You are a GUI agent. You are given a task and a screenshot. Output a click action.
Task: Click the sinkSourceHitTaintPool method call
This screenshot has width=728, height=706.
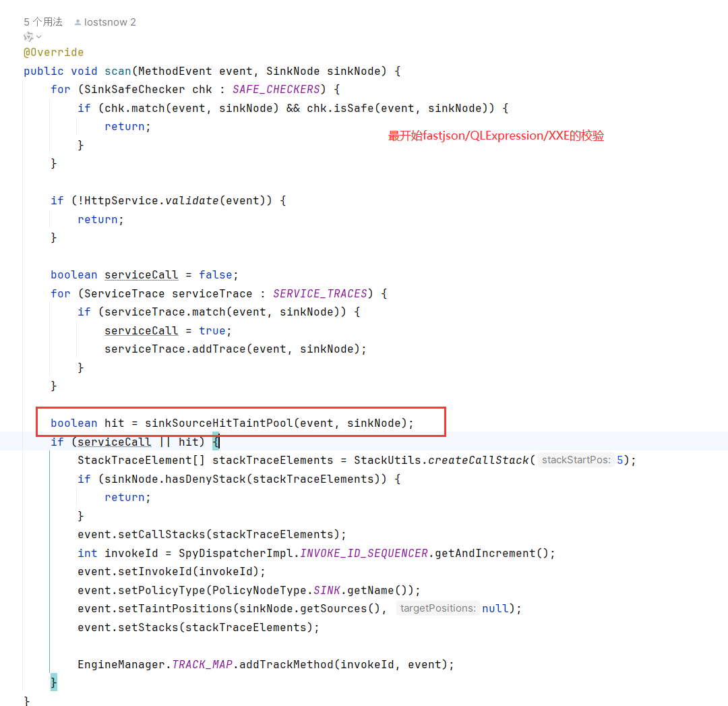[x=218, y=423]
